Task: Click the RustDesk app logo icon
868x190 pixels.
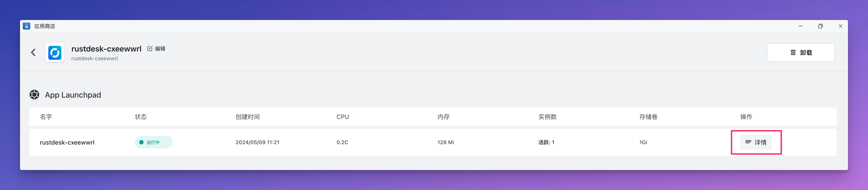Action: 55,53
